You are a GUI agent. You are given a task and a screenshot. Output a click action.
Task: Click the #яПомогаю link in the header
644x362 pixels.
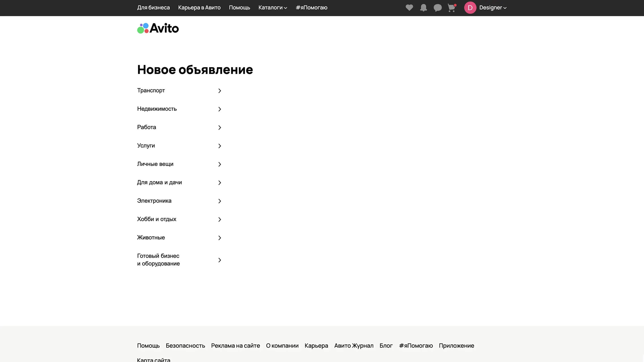click(x=311, y=8)
